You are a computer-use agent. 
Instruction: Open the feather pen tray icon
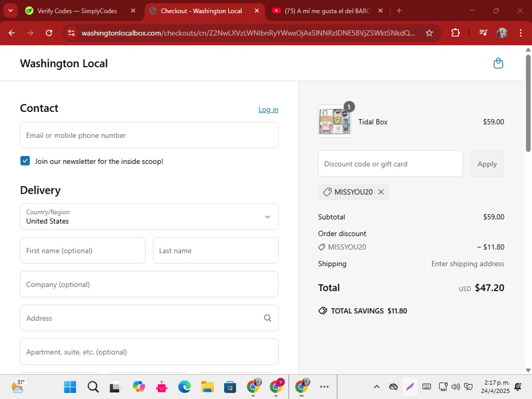(x=410, y=387)
